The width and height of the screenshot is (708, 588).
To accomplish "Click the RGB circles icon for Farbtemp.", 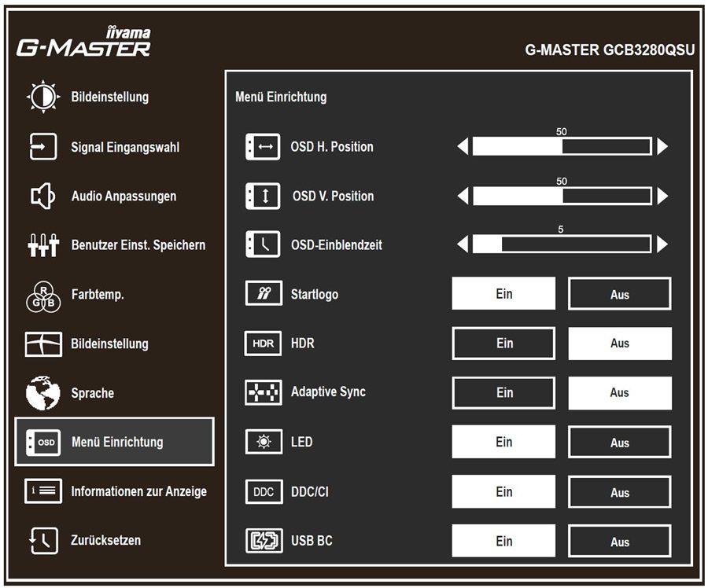I will pos(43,296).
